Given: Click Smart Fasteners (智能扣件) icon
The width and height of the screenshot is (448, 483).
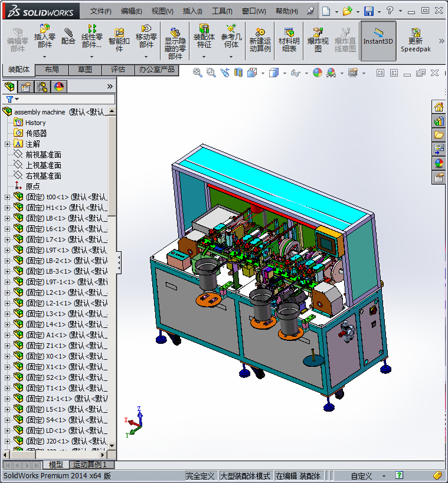Looking at the screenshot, I should click(119, 40).
